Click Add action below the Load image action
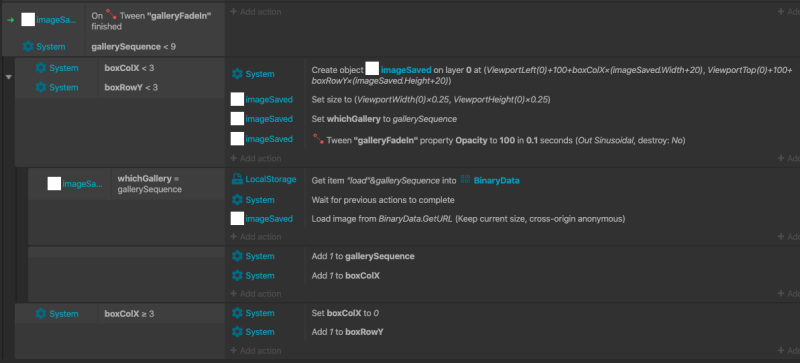800x363 pixels. coord(256,236)
